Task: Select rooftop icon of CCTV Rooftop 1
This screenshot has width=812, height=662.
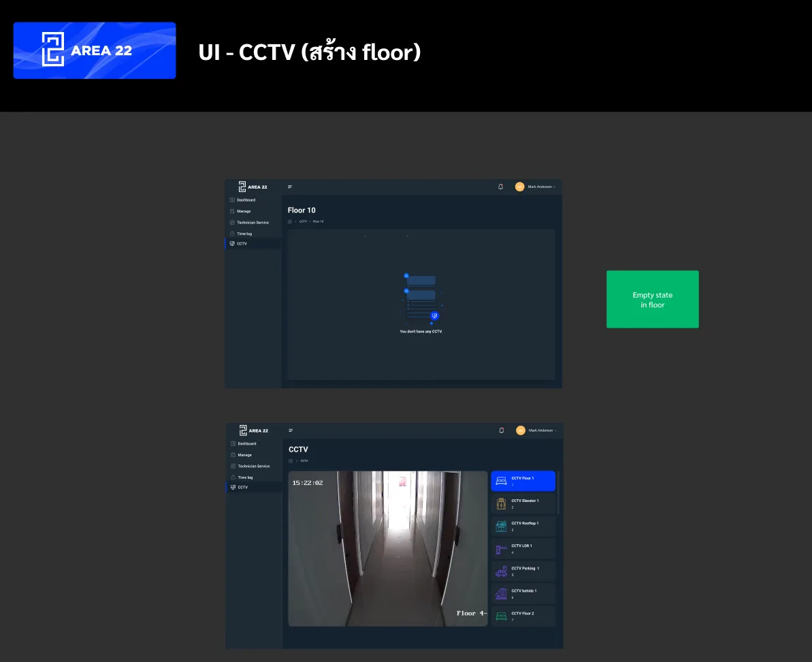Action: 501,526
